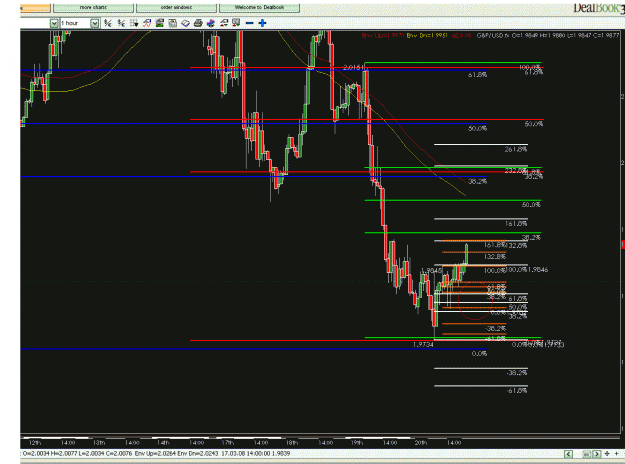
Task: Click the '261.8%' Fibonacci level label
Action: [516, 149]
